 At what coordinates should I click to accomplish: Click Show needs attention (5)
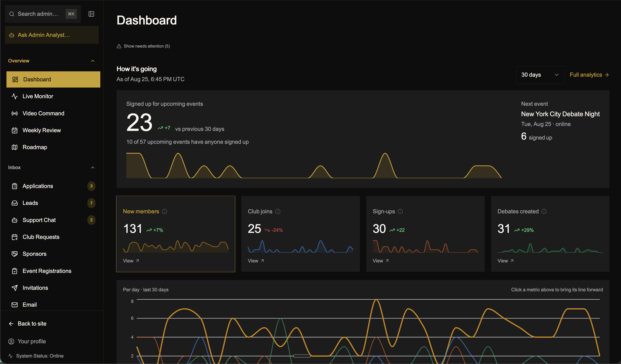143,46
